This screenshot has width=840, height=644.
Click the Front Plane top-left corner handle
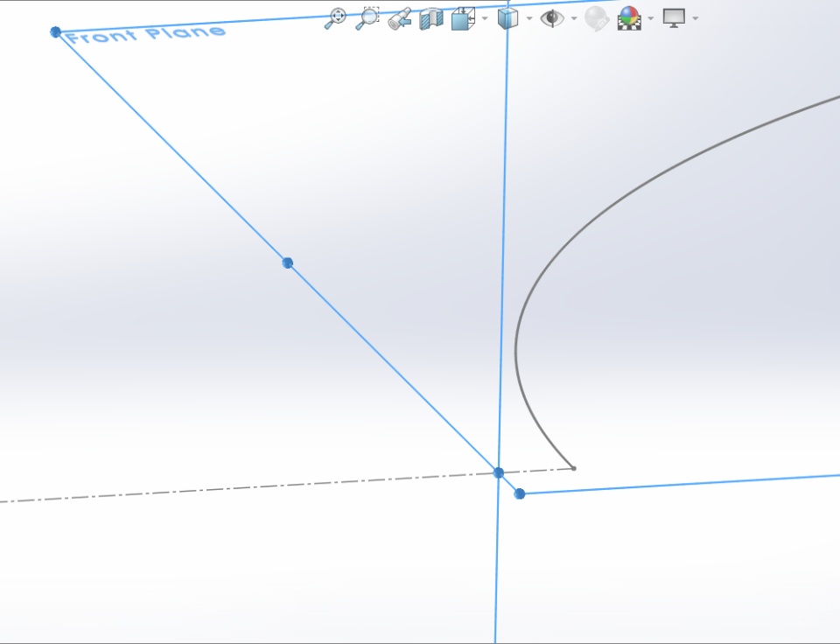click(55, 32)
